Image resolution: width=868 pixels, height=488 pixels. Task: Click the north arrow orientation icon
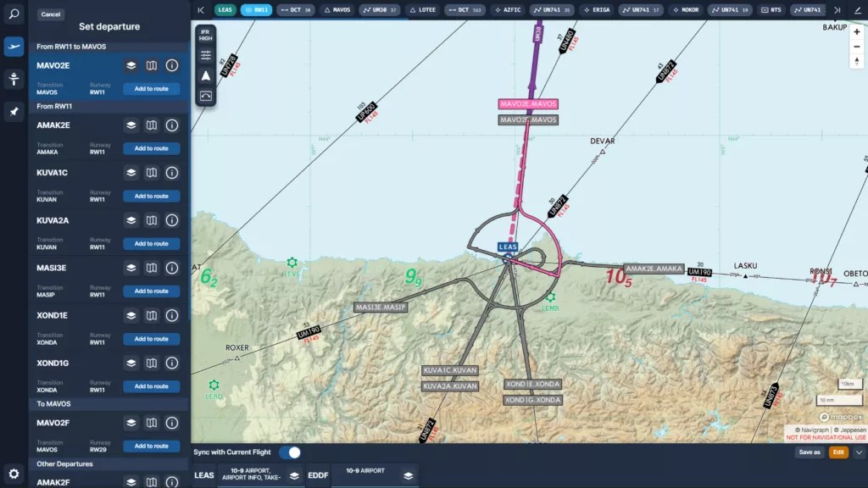click(206, 75)
